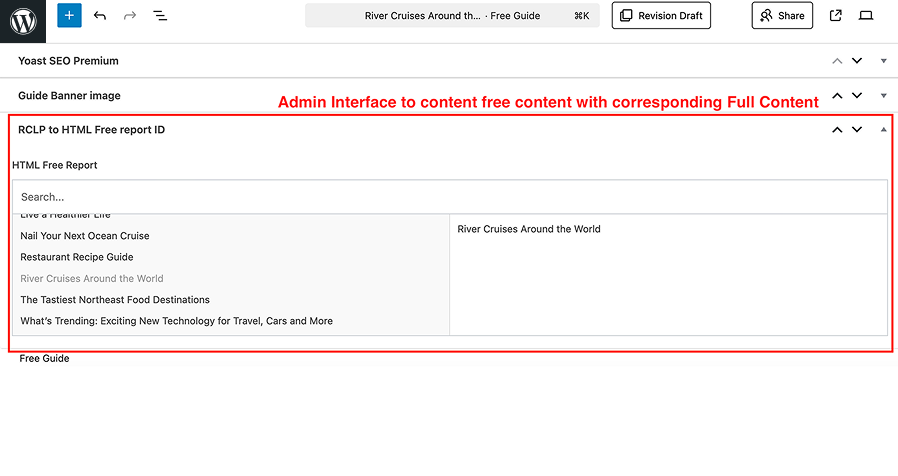The image size is (898, 476).
Task: Move RCLP to HTML Free report panel up
Action: pos(837,130)
